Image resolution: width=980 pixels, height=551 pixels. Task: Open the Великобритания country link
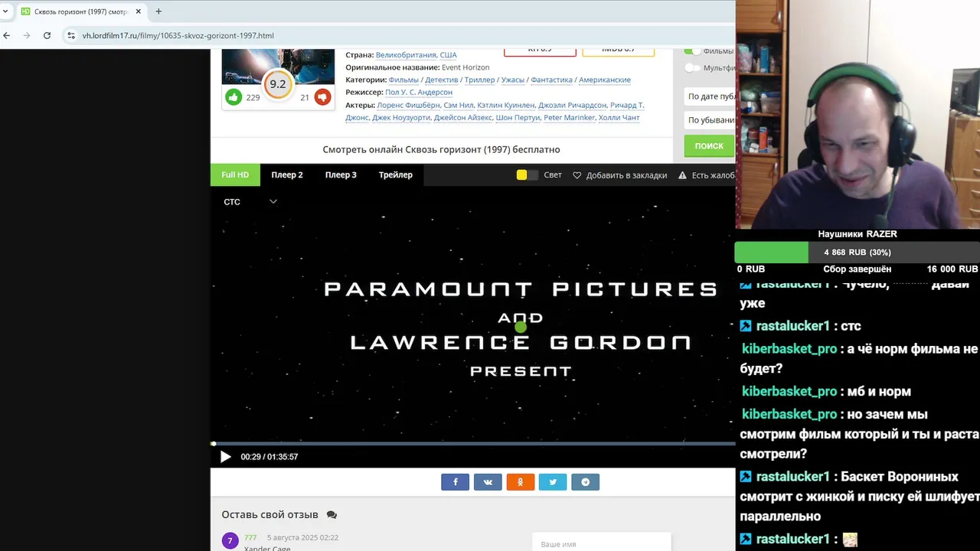click(406, 55)
